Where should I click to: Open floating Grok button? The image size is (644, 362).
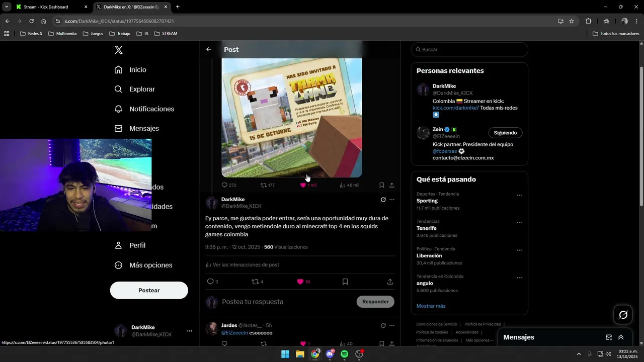[x=623, y=315]
